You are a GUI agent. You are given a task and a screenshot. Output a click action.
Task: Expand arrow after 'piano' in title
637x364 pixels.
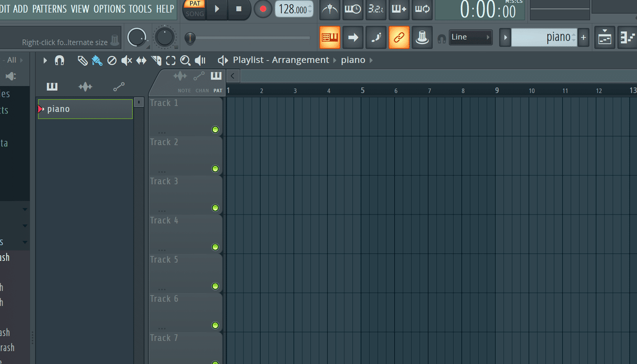[x=371, y=60]
